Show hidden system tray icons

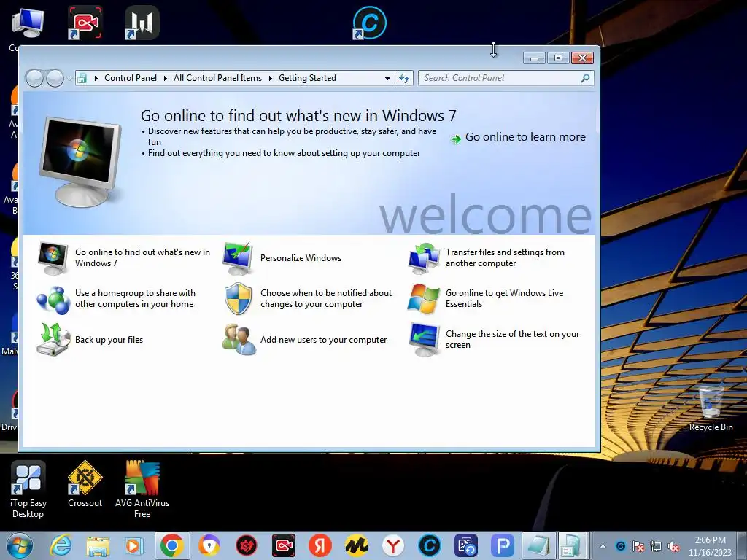pos(603,546)
